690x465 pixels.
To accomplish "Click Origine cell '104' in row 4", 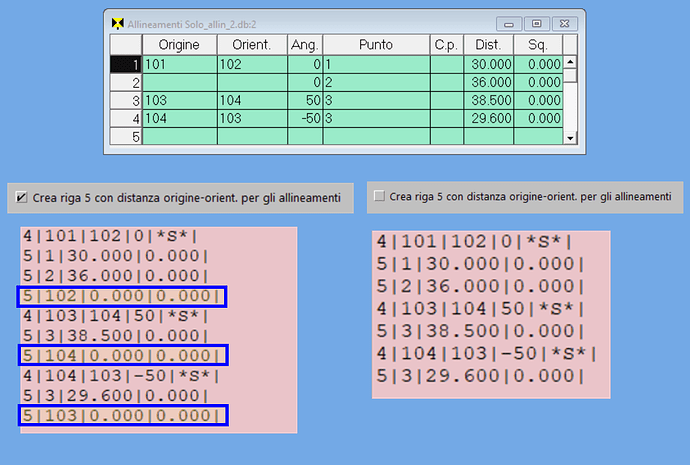I will [180, 119].
